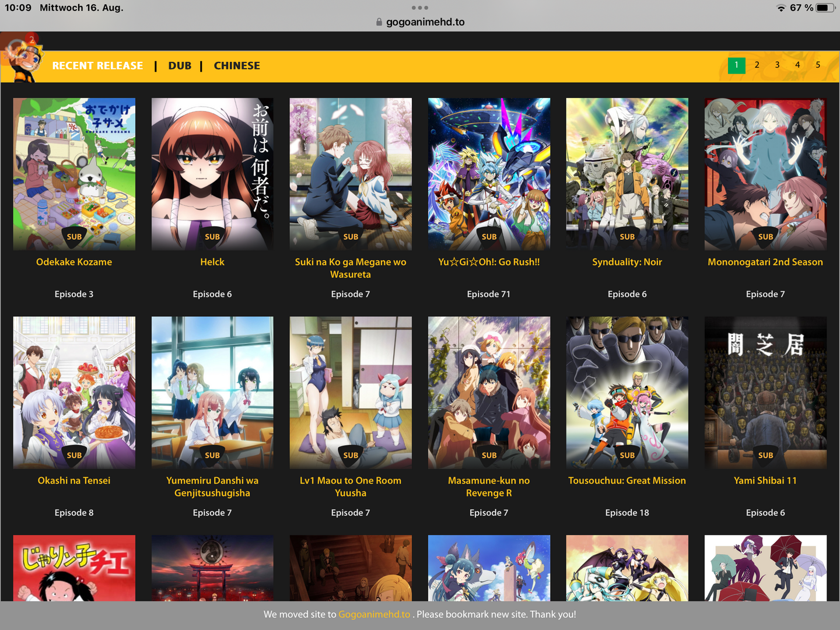Switch to the CHINESE tab
This screenshot has width=840, height=630.
tap(237, 66)
